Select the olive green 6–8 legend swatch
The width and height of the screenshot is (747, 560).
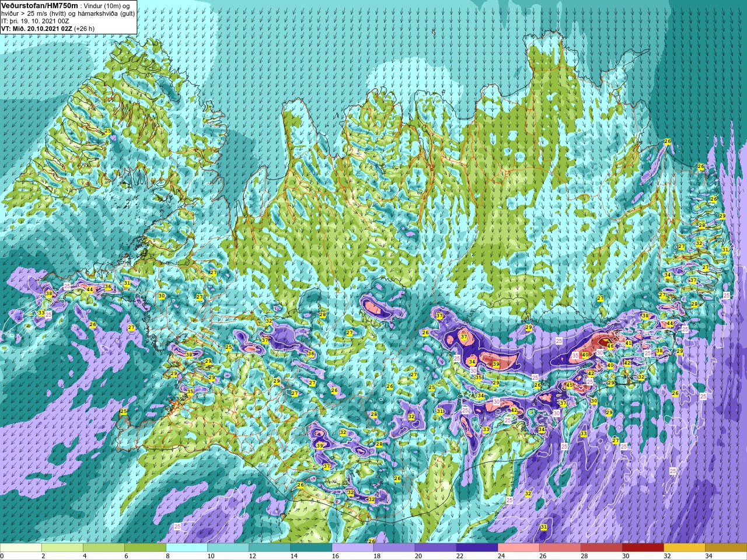(145, 548)
